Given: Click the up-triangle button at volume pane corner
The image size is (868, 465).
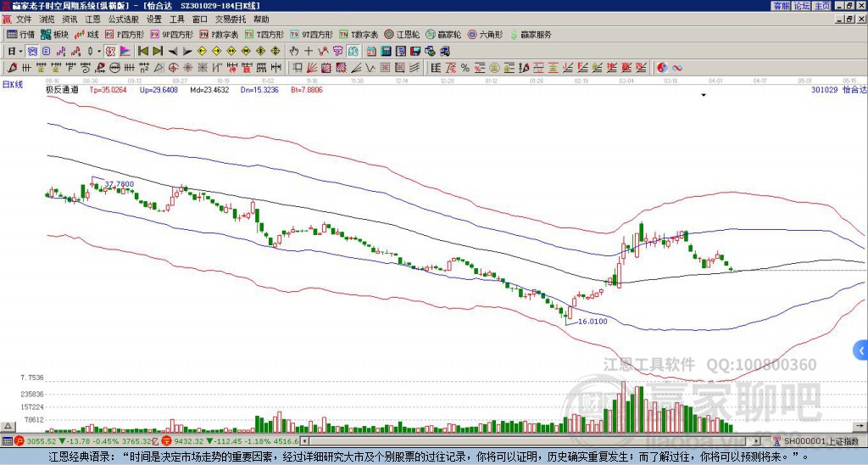Looking at the screenshot, I should tap(8, 426).
